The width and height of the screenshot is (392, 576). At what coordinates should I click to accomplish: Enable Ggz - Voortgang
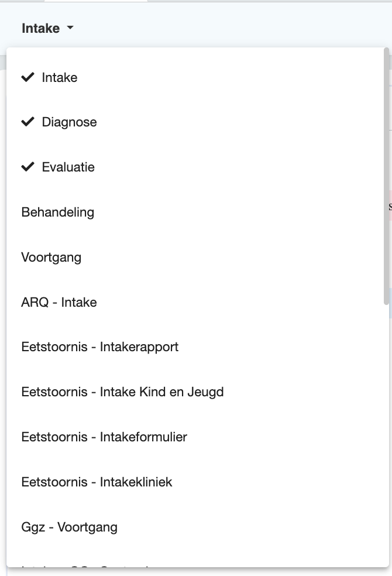[x=69, y=527]
